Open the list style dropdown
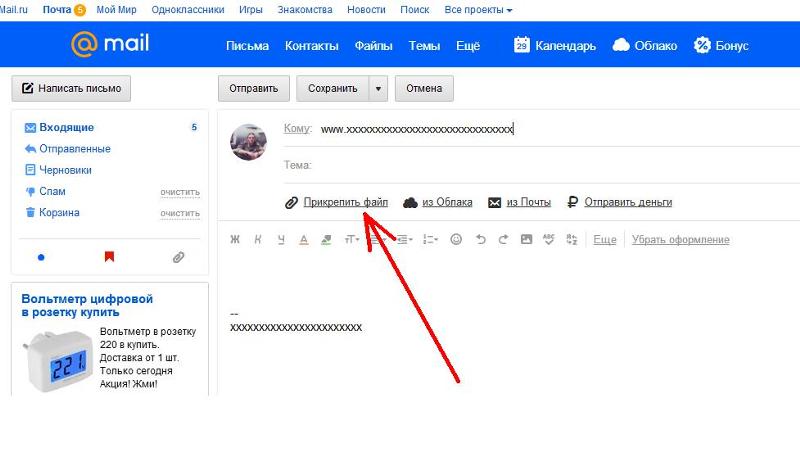 click(x=430, y=239)
